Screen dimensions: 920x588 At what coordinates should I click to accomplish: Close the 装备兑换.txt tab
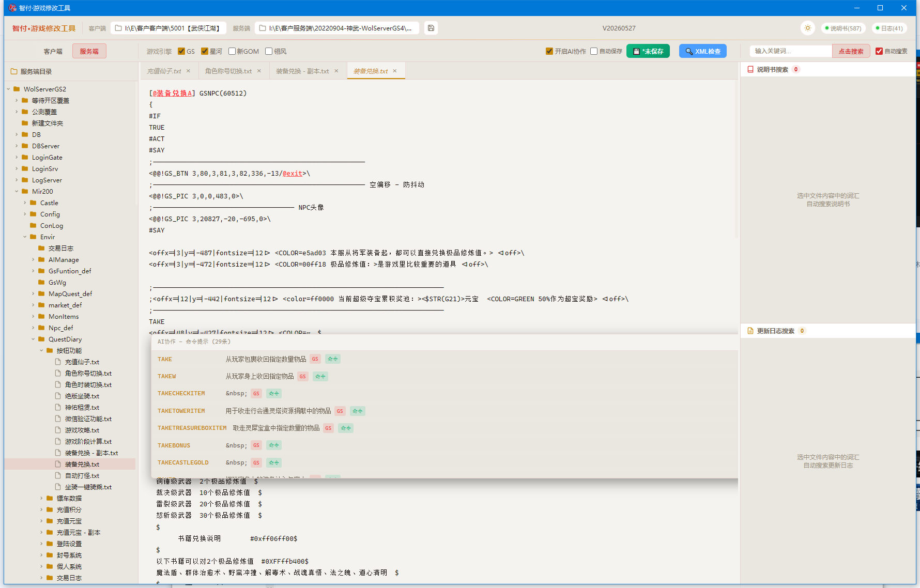coord(395,71)
